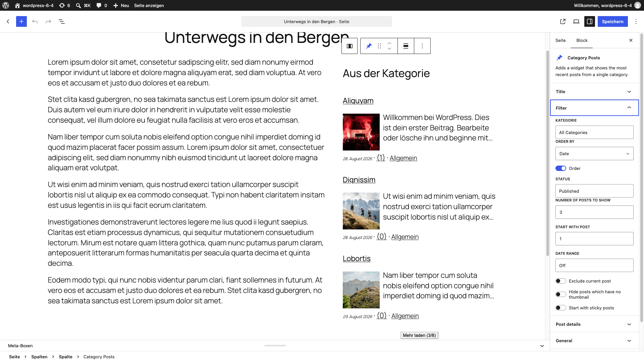The height and width of the screenshot is (362, 644).
Task: Open the editor options three-dot menu
Action: 636,21
